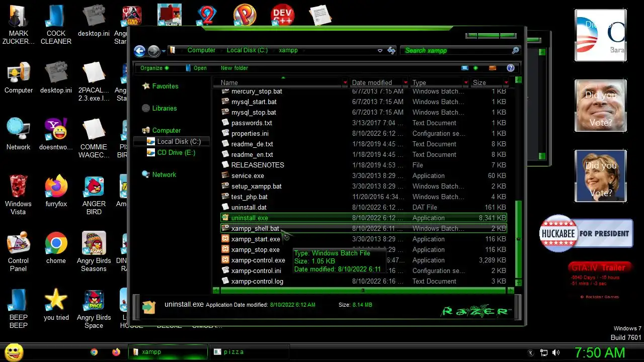Viewport: 644px width, 362px height.
Task: Select the setup_xampp.bat file
Action: (x=256, y=186)
